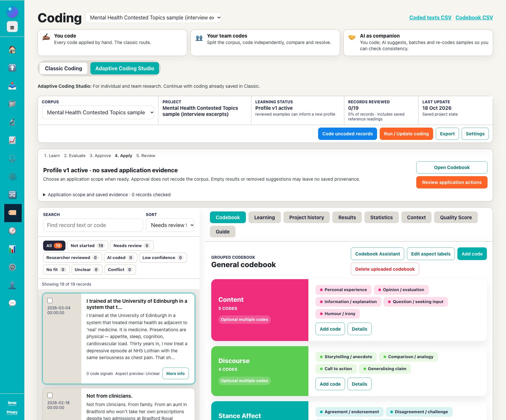Click the blue orb app logo
The width and height of the screenshot is (506, 420).
point(12,12)
